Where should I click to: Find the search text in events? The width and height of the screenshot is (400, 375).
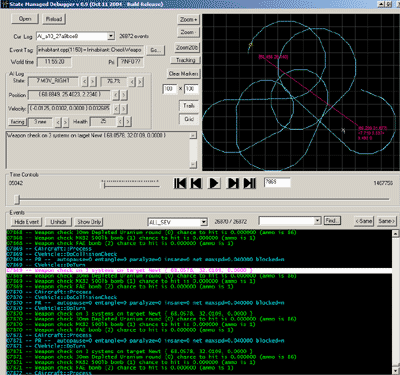tap(332, 221)
